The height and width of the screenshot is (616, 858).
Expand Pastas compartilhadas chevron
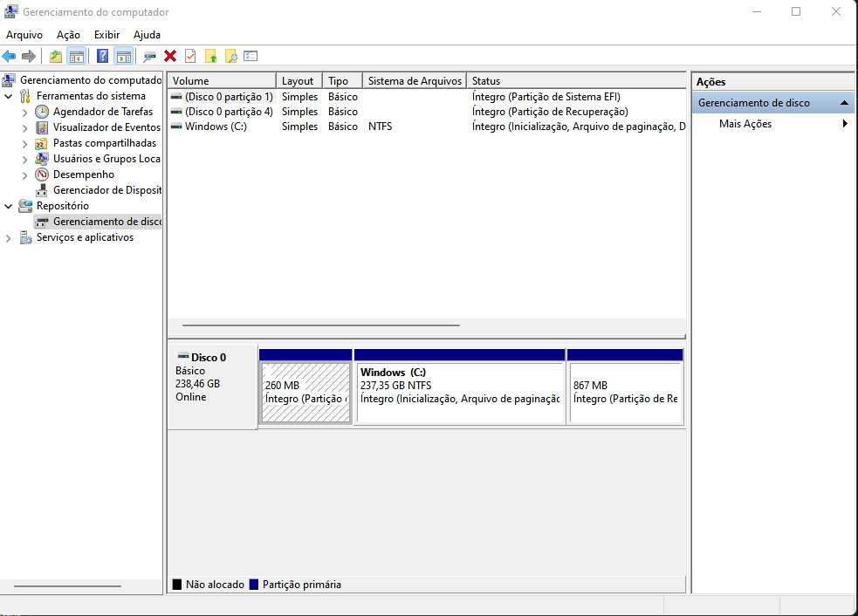click(x=24, y=144)
